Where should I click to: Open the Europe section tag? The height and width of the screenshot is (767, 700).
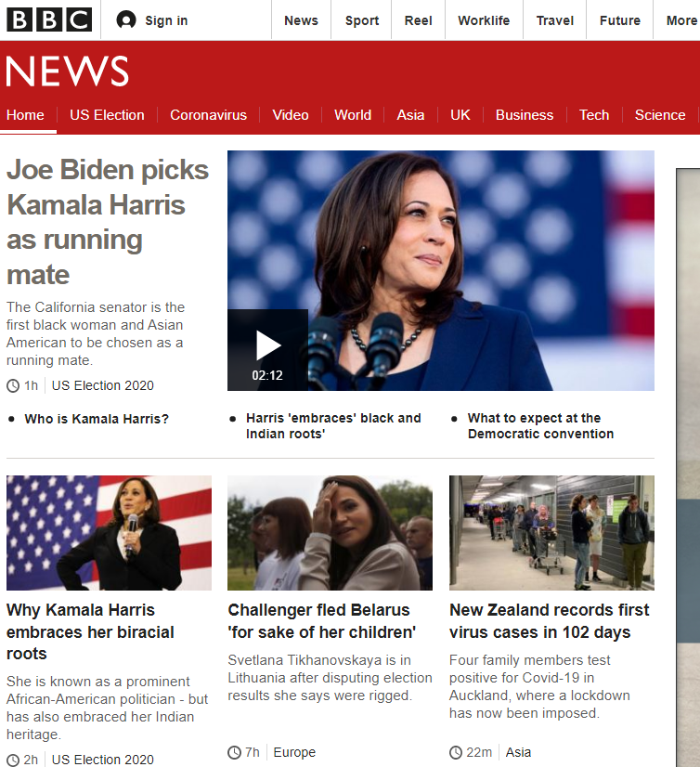[294, 752]
